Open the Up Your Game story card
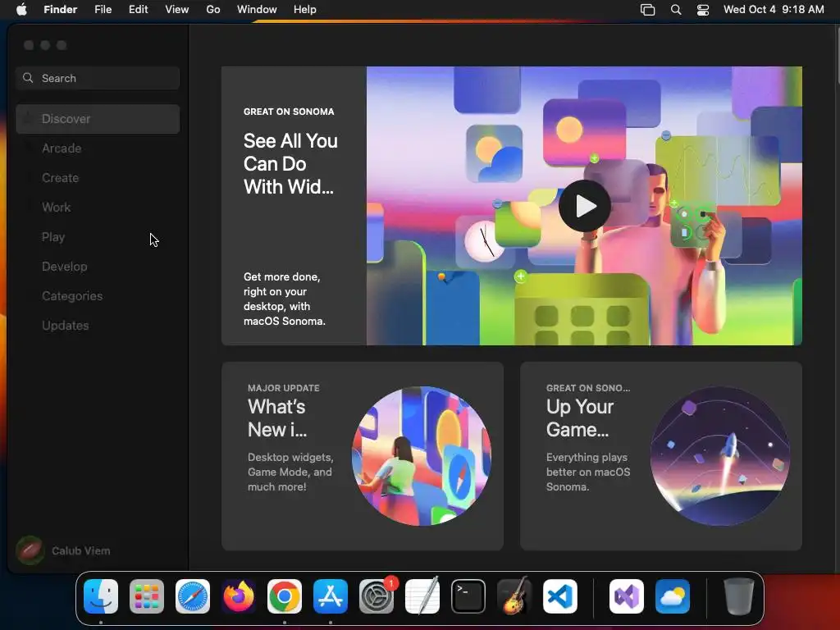 click(x=661, y=456)
